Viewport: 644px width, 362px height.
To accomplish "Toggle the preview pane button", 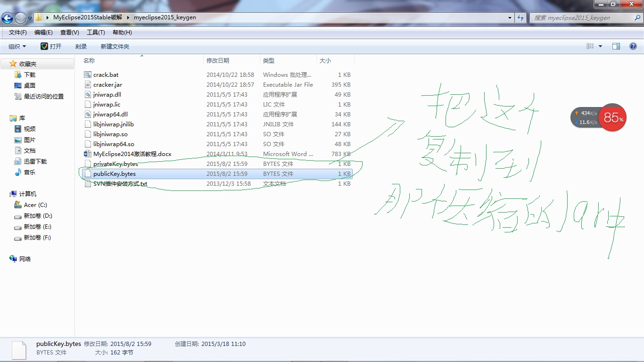I will [616, 46].
